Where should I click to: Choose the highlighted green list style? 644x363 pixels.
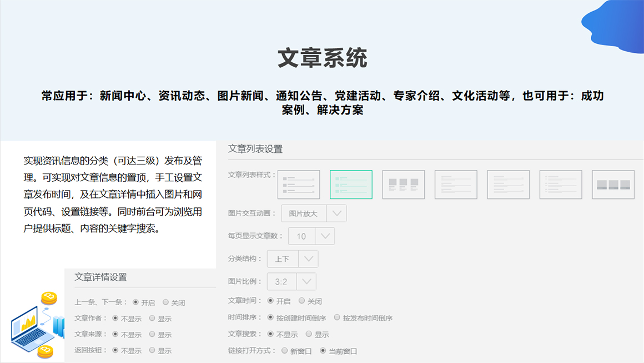point(351,185)
